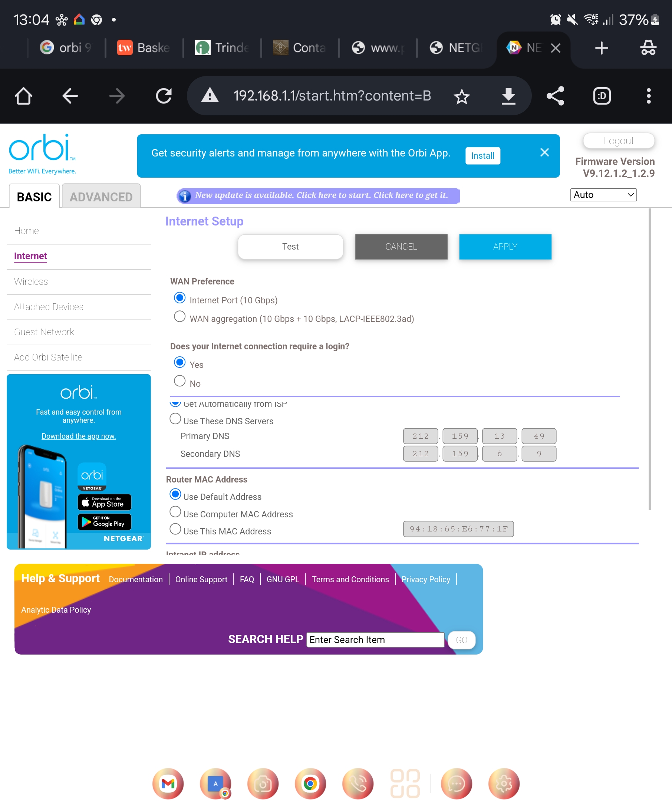Click the browser reload icon
The height and width of the screenshot is (807, 672).
pos(164,96)
